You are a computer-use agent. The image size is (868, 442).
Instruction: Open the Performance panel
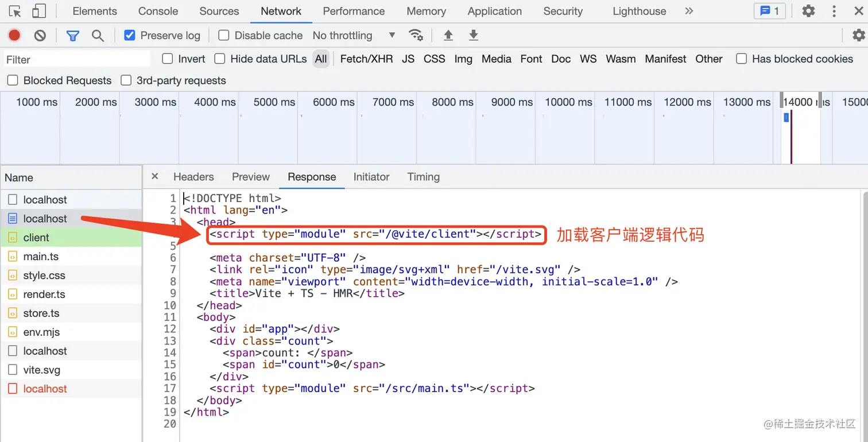[x=354, y=11]
